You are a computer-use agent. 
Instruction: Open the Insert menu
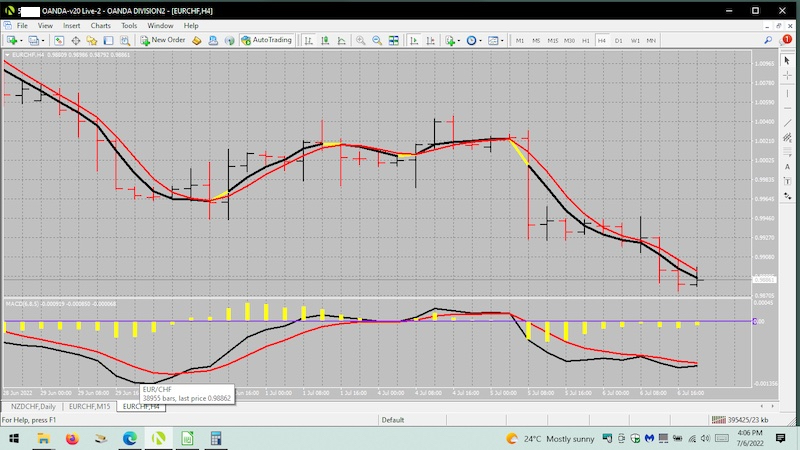[x=71, y=26]
